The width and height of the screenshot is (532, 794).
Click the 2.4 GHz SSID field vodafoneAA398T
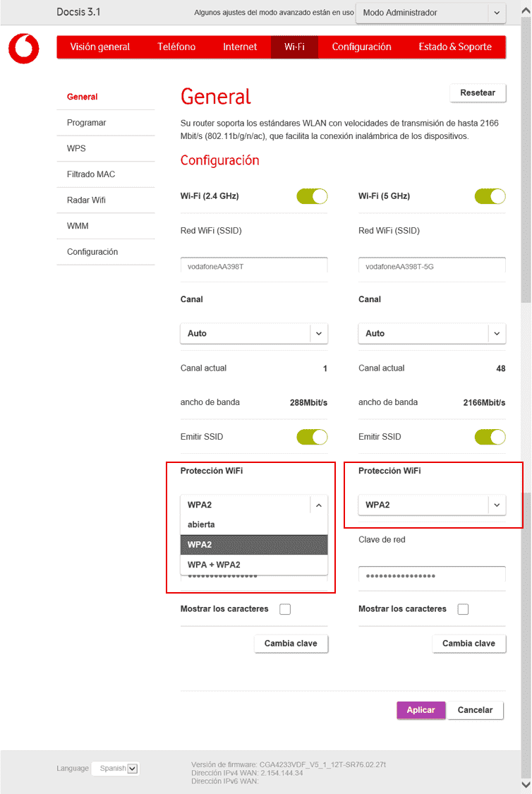(x=254, y=266)
